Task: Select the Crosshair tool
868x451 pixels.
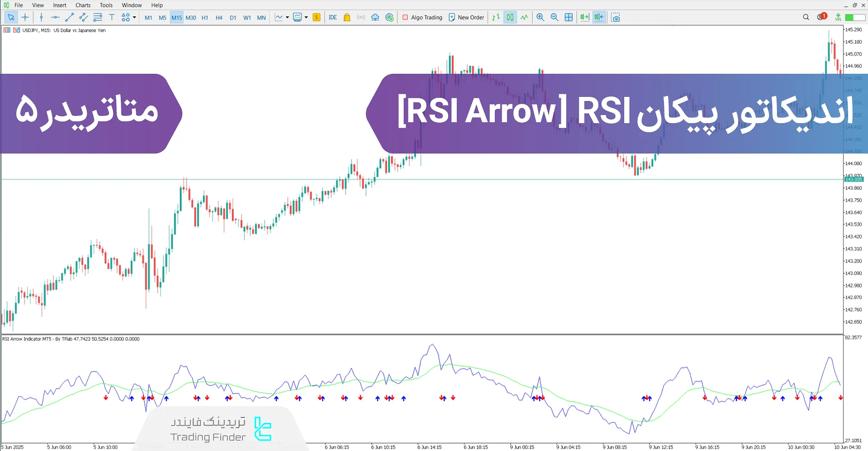Action: (25, 17)
